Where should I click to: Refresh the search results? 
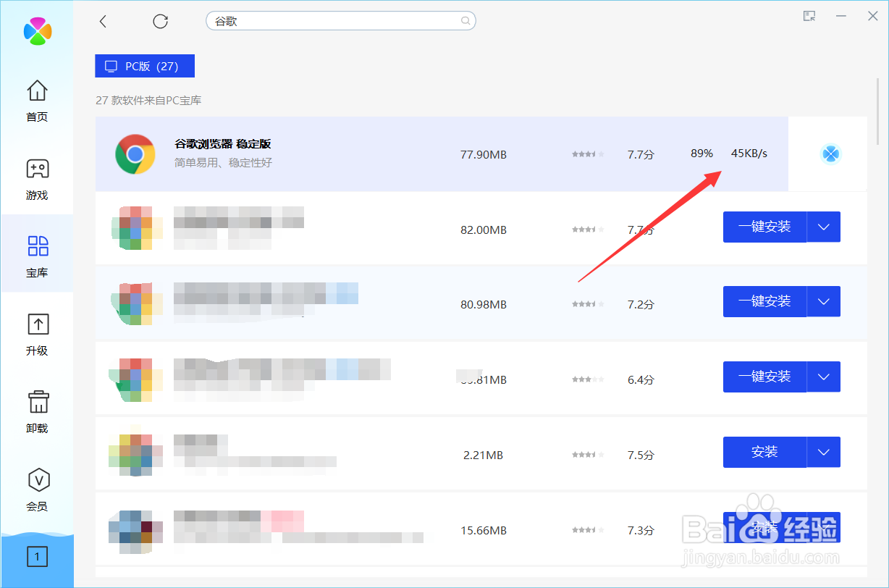[161, 22]
